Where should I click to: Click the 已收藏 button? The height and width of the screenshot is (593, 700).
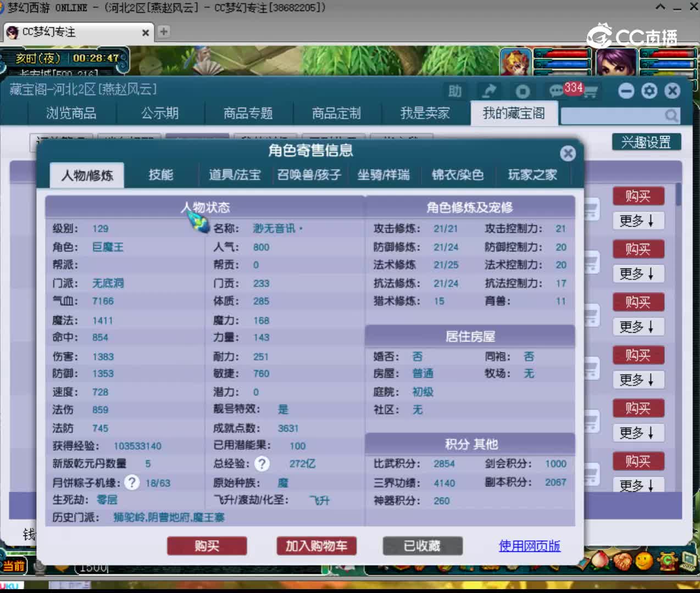click(422, 546)
